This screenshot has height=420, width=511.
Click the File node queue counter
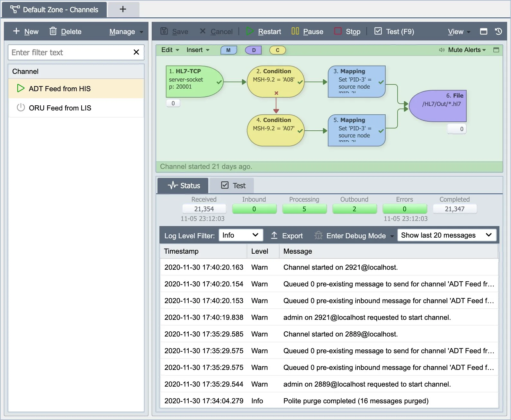point(457,129)
